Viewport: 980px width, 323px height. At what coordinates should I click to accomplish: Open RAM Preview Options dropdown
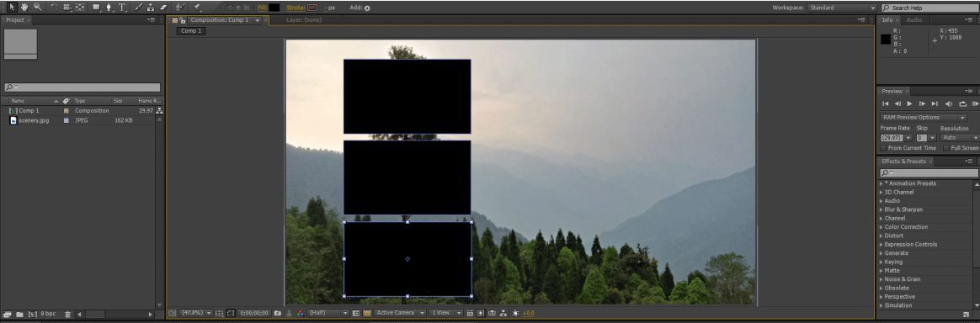point(924,118)
